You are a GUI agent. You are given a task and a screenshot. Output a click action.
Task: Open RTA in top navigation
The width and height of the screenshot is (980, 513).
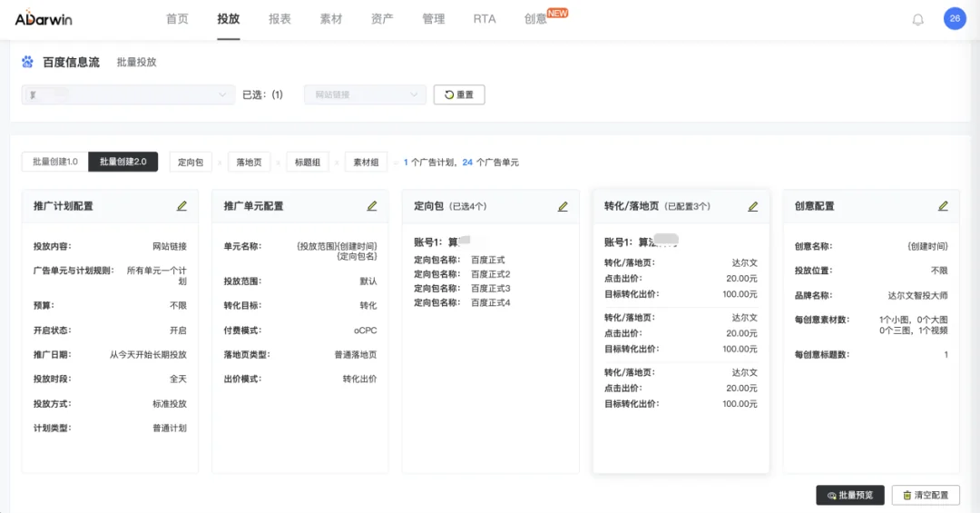[x=485, y=19]
